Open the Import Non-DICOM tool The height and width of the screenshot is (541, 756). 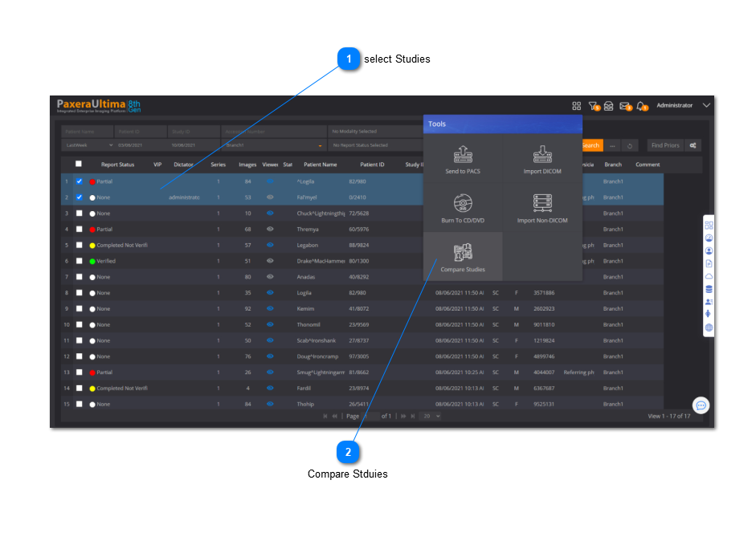click(542, 207)
